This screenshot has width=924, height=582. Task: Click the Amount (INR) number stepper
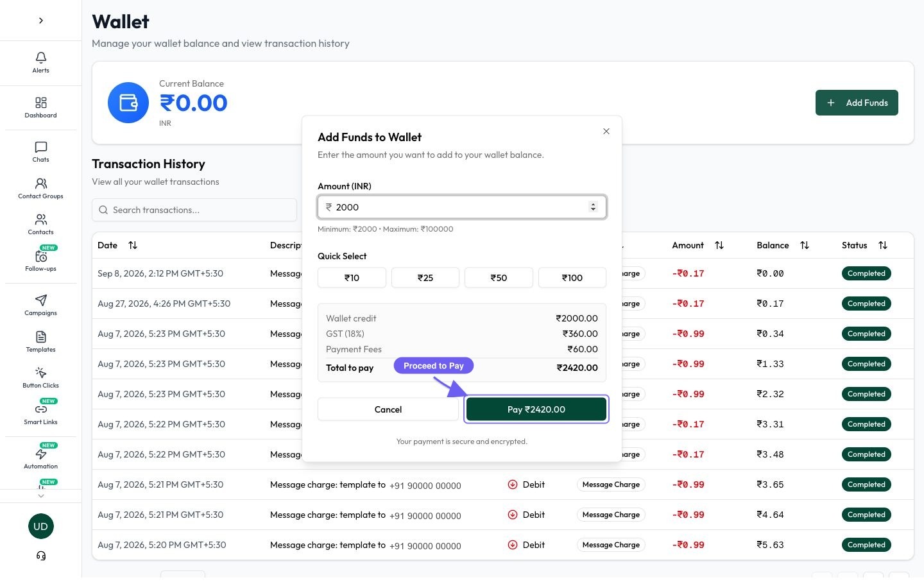(x=593, y=207)
